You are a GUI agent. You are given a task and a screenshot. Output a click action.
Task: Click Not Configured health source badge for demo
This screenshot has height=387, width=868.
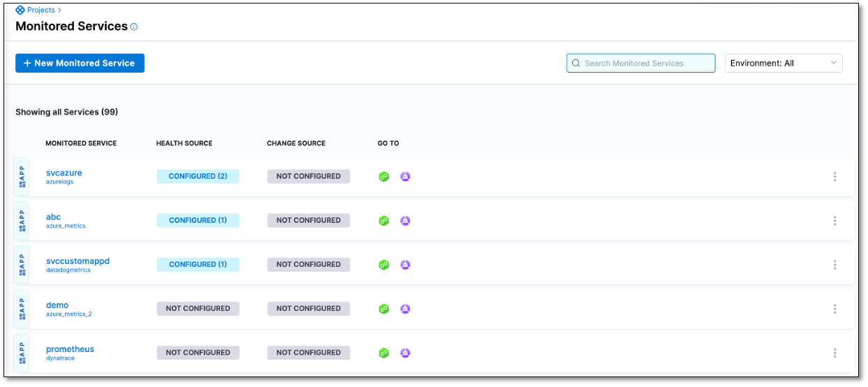click(x=198, y=308)
